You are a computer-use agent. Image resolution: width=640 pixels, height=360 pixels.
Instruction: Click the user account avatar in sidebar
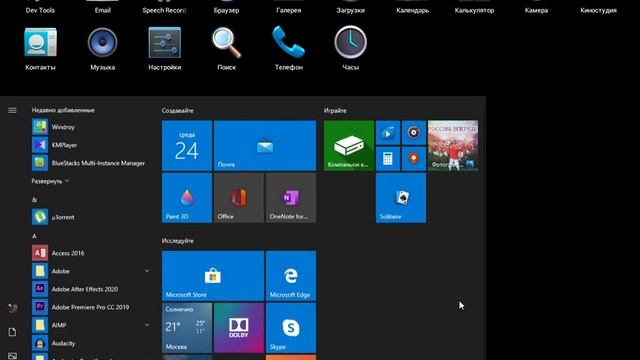click(x=12, y=308)
